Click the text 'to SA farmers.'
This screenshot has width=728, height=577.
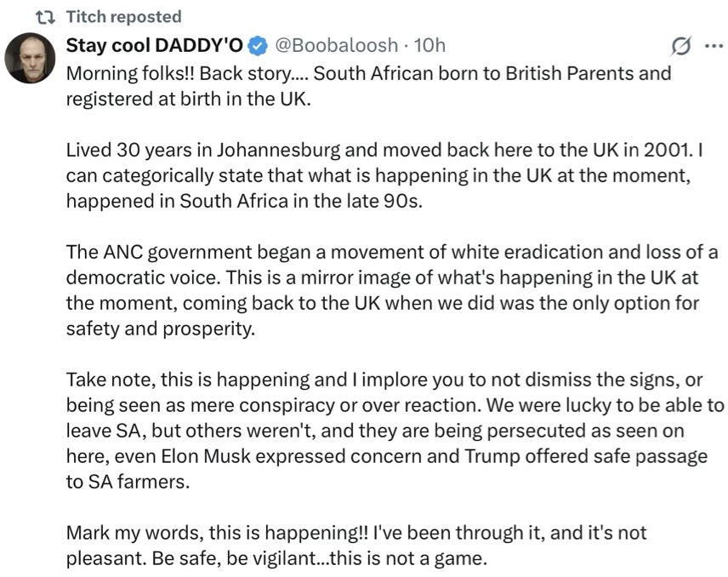(128, 482)
